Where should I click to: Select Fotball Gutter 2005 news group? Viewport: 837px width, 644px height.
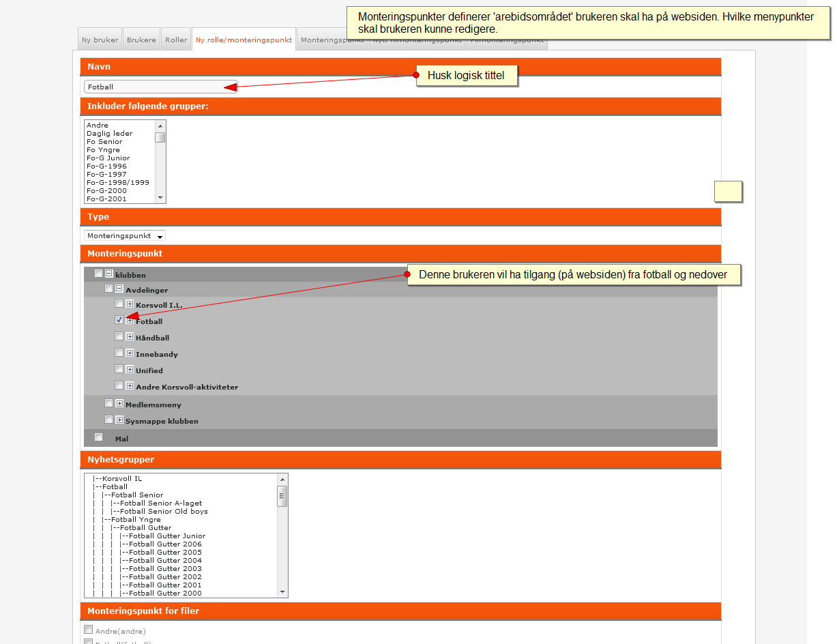(x=147, y=553)
